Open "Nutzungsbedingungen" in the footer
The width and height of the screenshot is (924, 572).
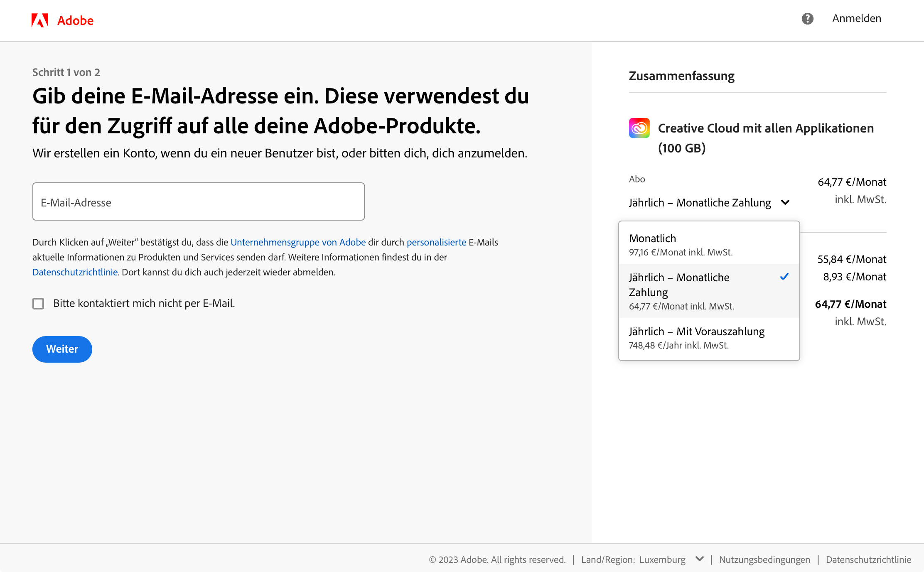[764, 559]
